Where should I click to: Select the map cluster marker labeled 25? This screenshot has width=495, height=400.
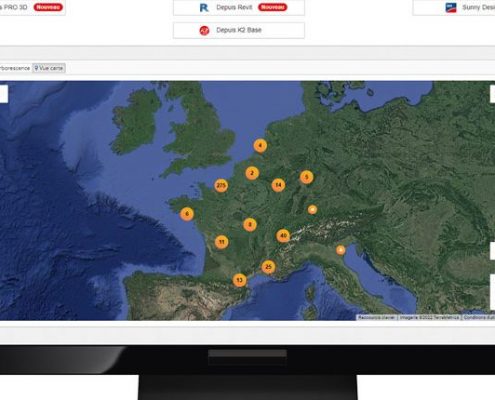click(268, 267)
